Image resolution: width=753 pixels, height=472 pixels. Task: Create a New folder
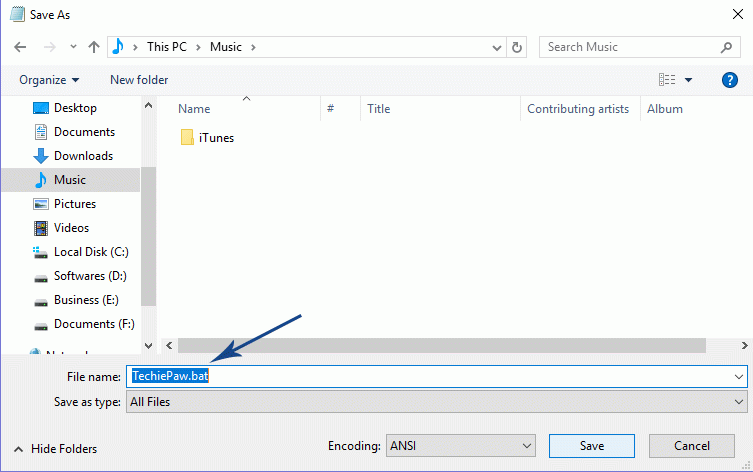[139, 80]
